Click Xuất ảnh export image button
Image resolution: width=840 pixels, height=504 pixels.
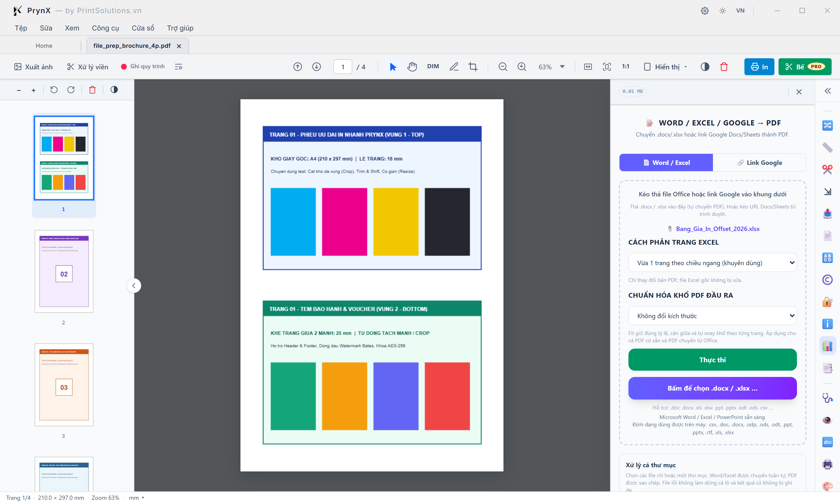pyautogui.click(x=33, y=67)
